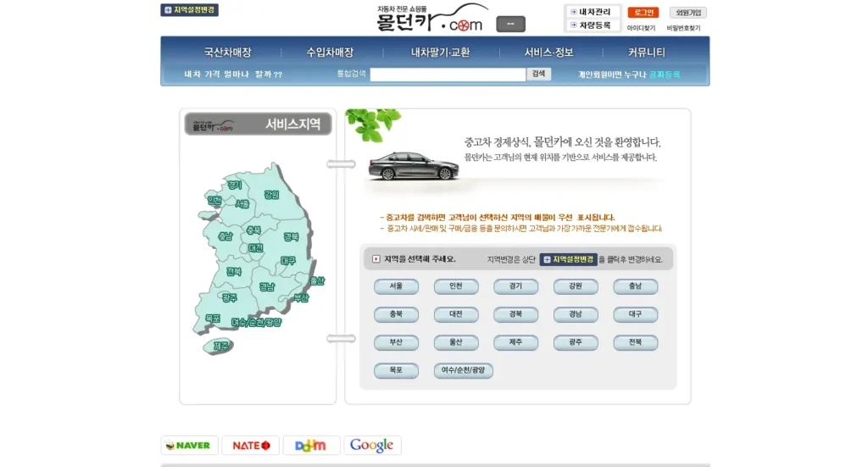Image resolution: width=868 pixels, height=471 pixels.
Task: Select 울산 region on the map
Action: click(317, 280)
